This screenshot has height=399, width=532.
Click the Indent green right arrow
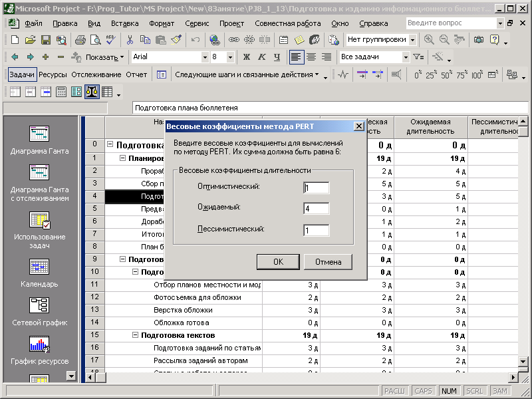coord(30,57)
